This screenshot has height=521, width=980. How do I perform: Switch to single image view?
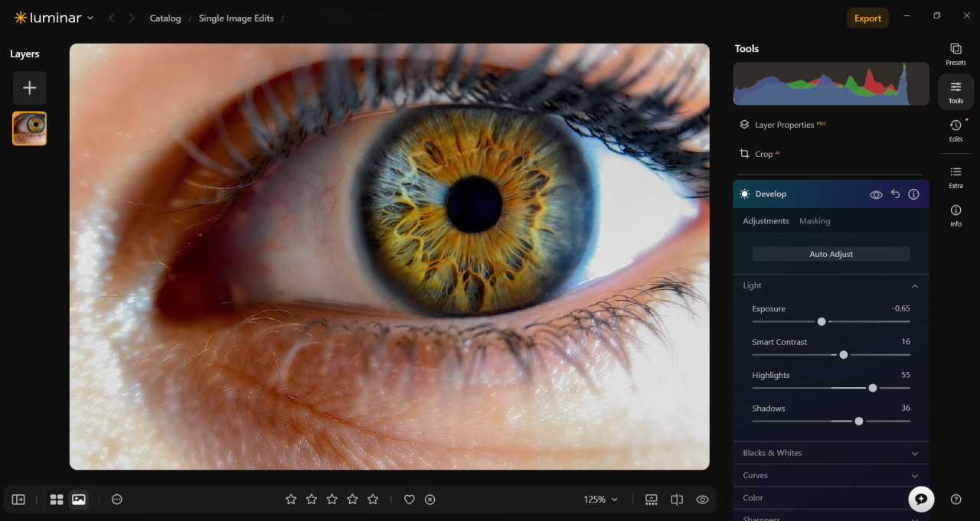pyautogui.click(x=79, y=500)
